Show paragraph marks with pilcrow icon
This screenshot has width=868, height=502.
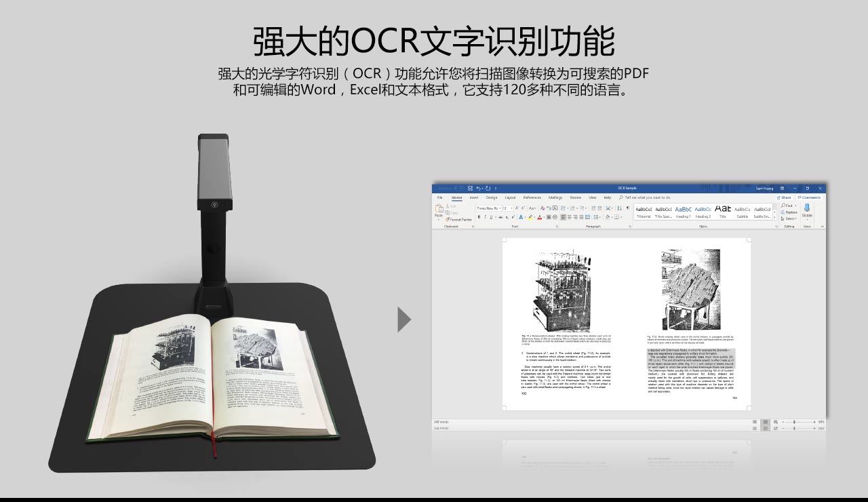(627, 208)
